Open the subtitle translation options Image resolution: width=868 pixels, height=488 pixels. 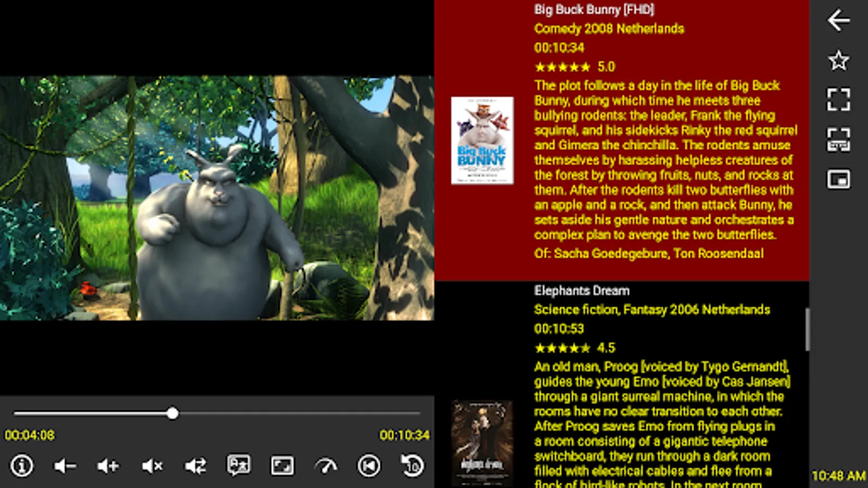click(237, 465)
